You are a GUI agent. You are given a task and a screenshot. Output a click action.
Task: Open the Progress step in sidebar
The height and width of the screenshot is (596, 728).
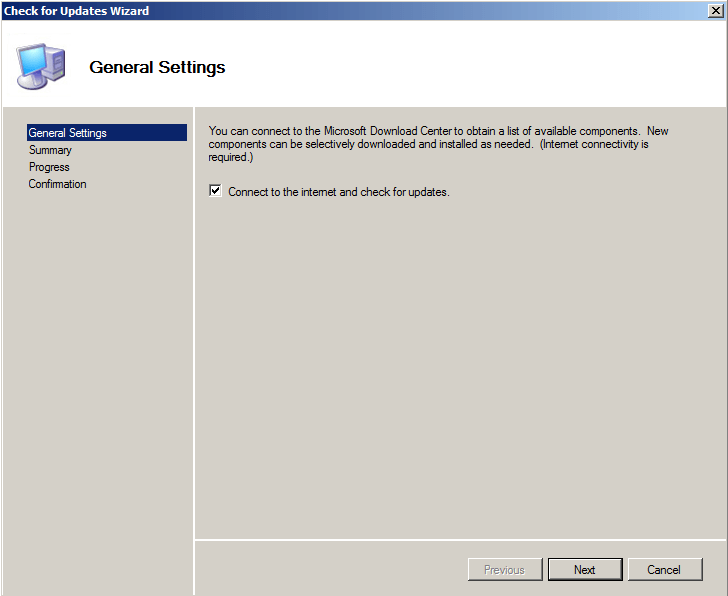click(x=49, y=167)
